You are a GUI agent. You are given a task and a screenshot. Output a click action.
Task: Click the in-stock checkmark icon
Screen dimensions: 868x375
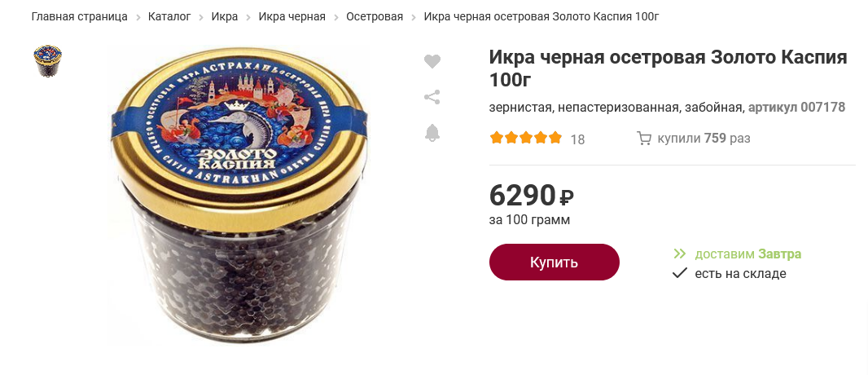coord(680,273)
